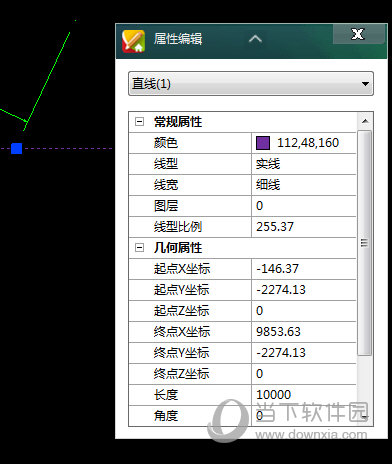The width and height of the screenshot is (392, 464).
Task: Edit 起点X坐标 value -146.37
Action: 304,269
